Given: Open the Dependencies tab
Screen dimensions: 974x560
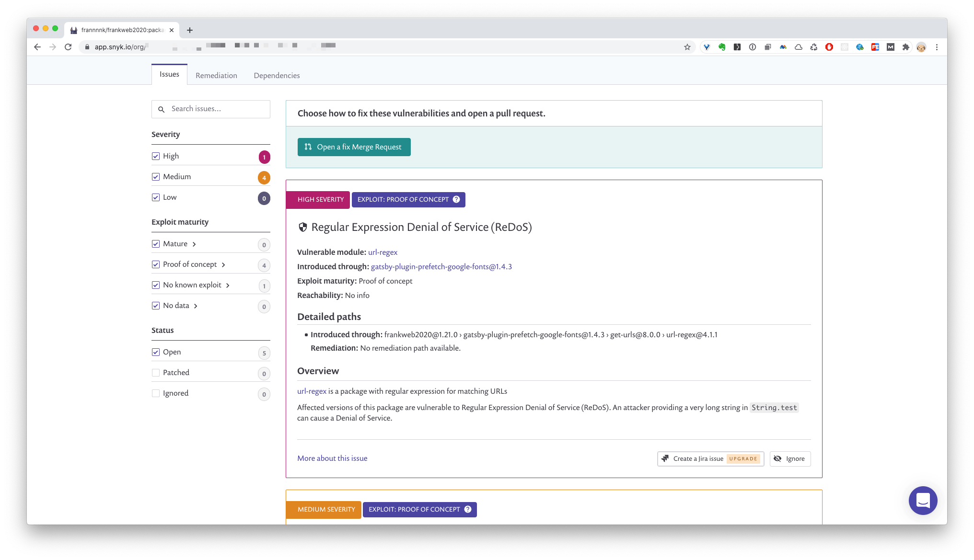Looking at the screenshot, I should click(277, 76).
